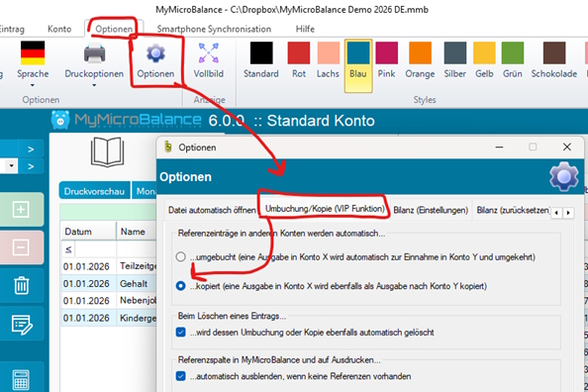Click the open book icon

(107, 151)
